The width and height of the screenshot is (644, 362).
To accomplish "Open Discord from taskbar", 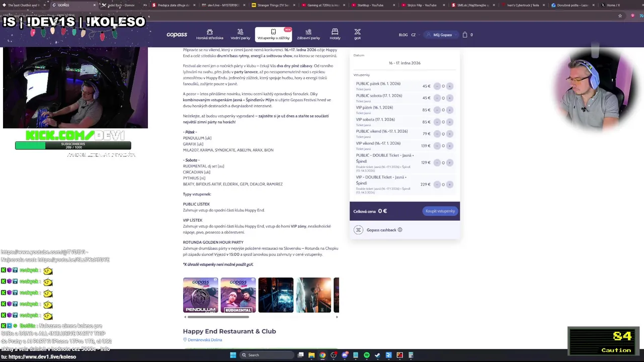I will [x=345, y=355].
